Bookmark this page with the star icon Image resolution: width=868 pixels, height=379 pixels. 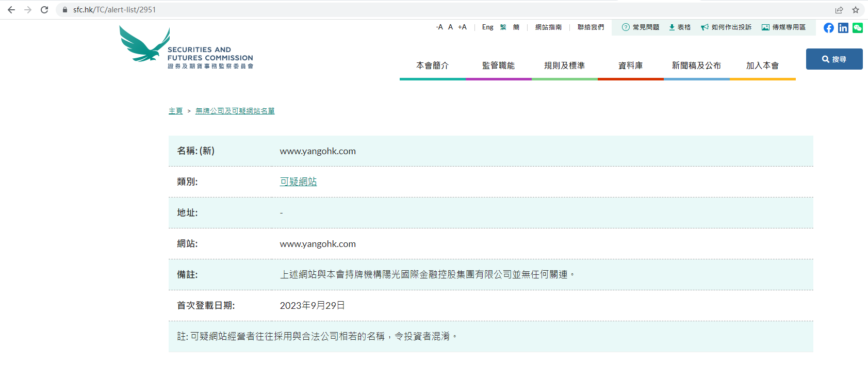tap(856, 10)
